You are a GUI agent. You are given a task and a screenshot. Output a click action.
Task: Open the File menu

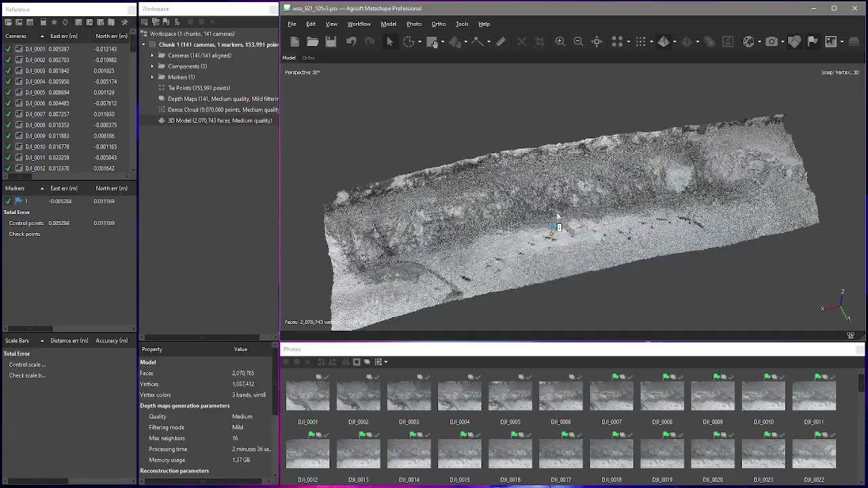click(292, 24)
